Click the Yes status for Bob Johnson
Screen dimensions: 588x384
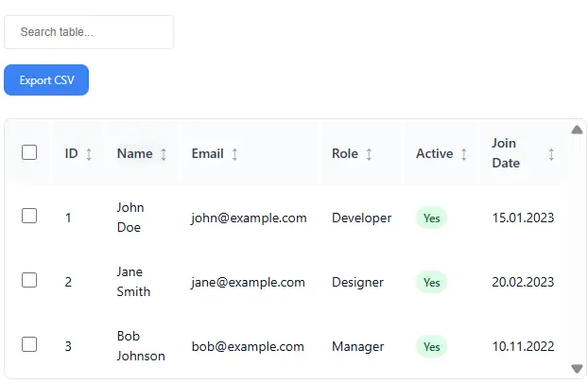pyautogui.click(x=431, y=346)
